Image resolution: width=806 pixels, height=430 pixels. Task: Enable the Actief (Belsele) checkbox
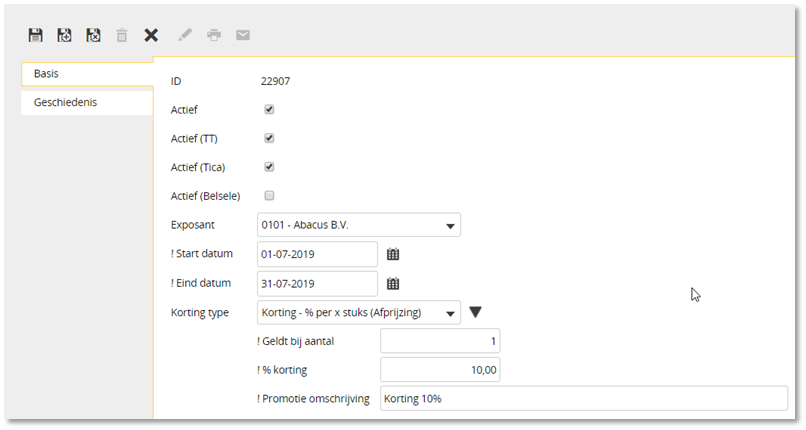tap(269, 196)
